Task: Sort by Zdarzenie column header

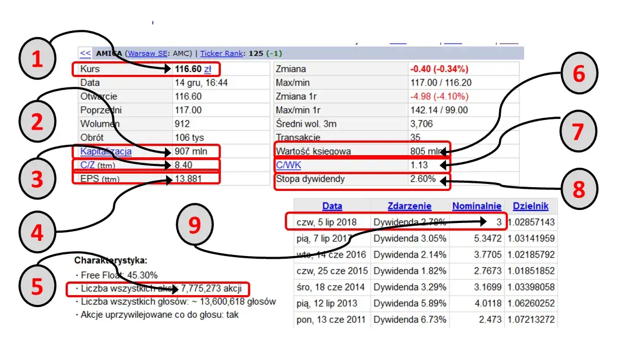Action: click(410, 206)
